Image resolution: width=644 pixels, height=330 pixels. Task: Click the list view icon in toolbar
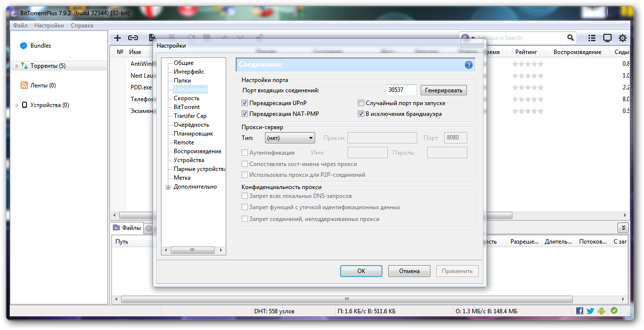point(592,38)
